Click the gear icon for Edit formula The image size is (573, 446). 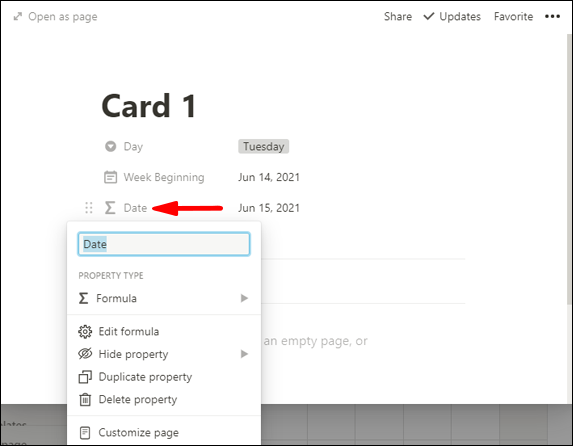(85, 332)
